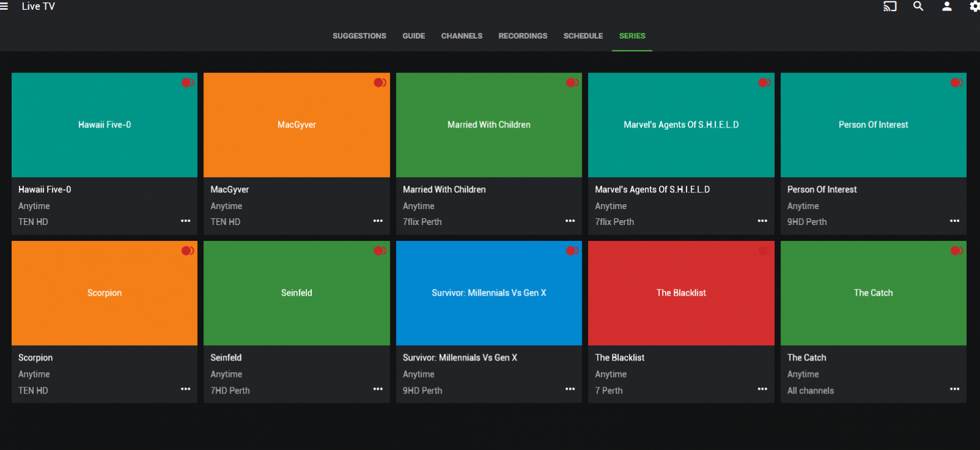Screen dimensions: 980x450
Task: Open the Scorpion title link
Action: [x=36, y=357]
